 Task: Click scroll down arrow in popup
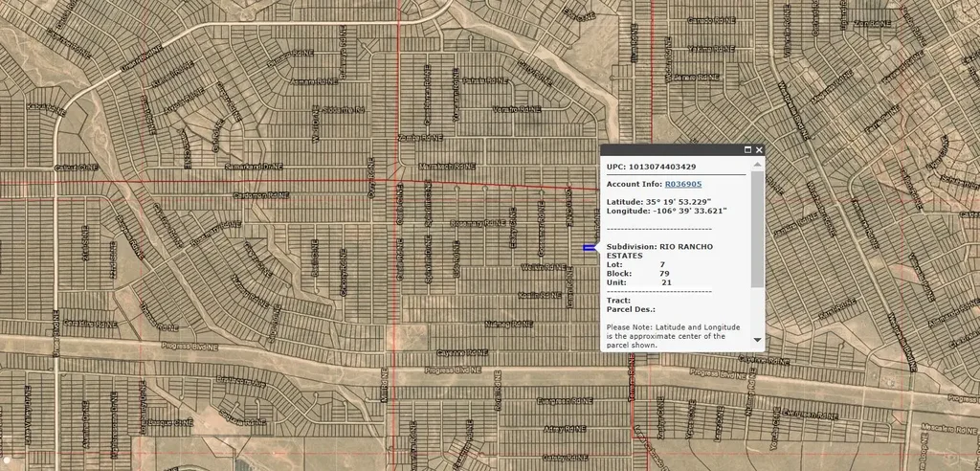(x=758, y=340)
